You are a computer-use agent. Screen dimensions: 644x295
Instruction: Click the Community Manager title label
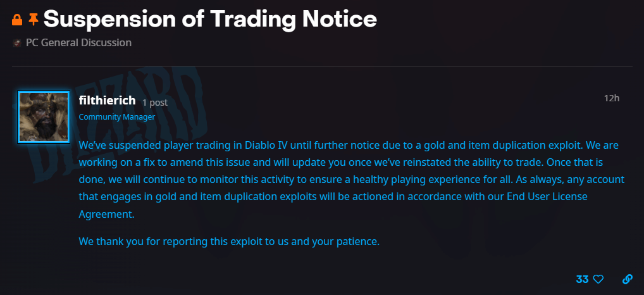pyautogui.click(x=116, y=117)
